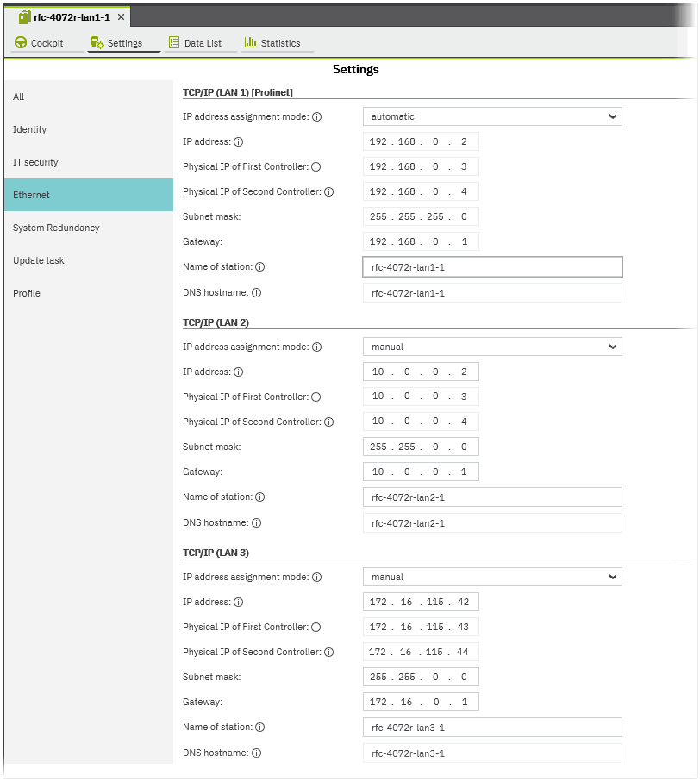This screenshot has height=781, width=700.
Task: Open LAN 3 IP assignment mode dropdown
Action: point(492,577)
